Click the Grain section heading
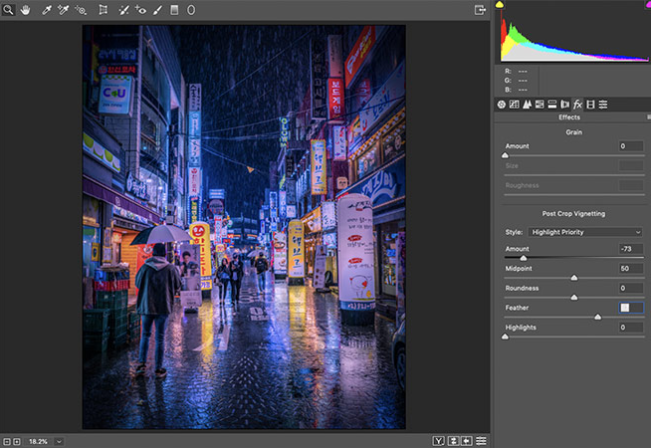 574,132
